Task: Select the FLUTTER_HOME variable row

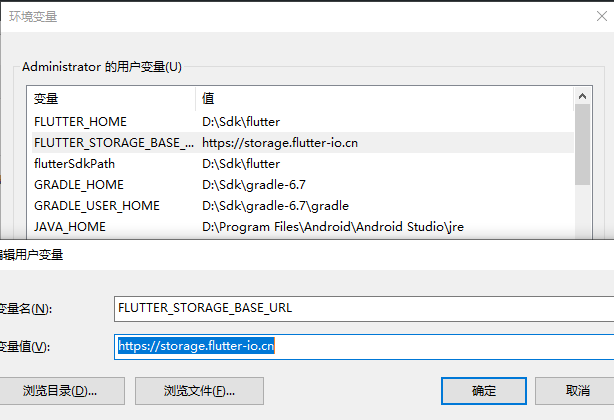Action: [303, 122]
